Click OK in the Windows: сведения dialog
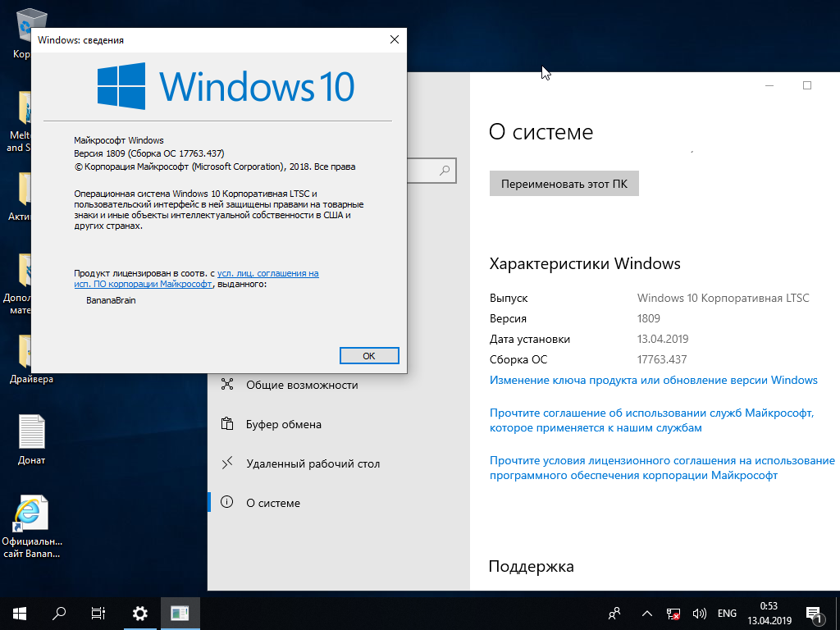This screenshot has height=630, width=840. (x=369, y=356)
